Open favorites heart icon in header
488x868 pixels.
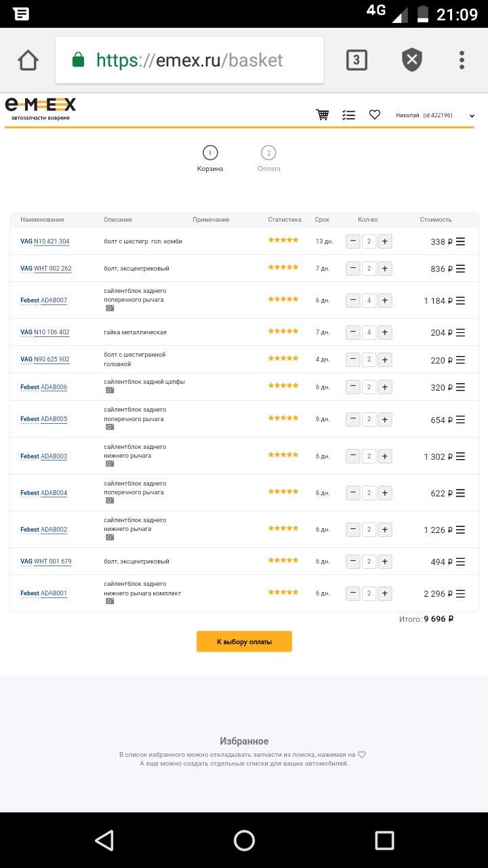(375, 115)
